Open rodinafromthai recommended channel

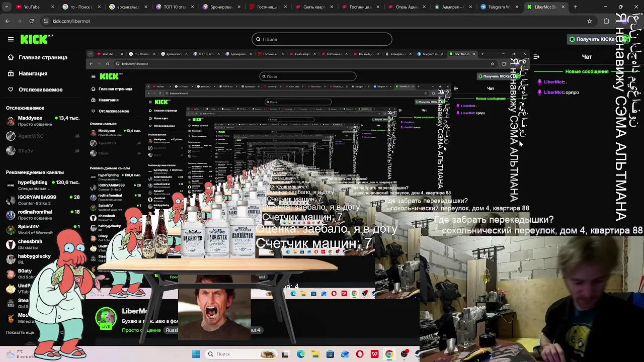pyautogui.click(x=43, y=214)
